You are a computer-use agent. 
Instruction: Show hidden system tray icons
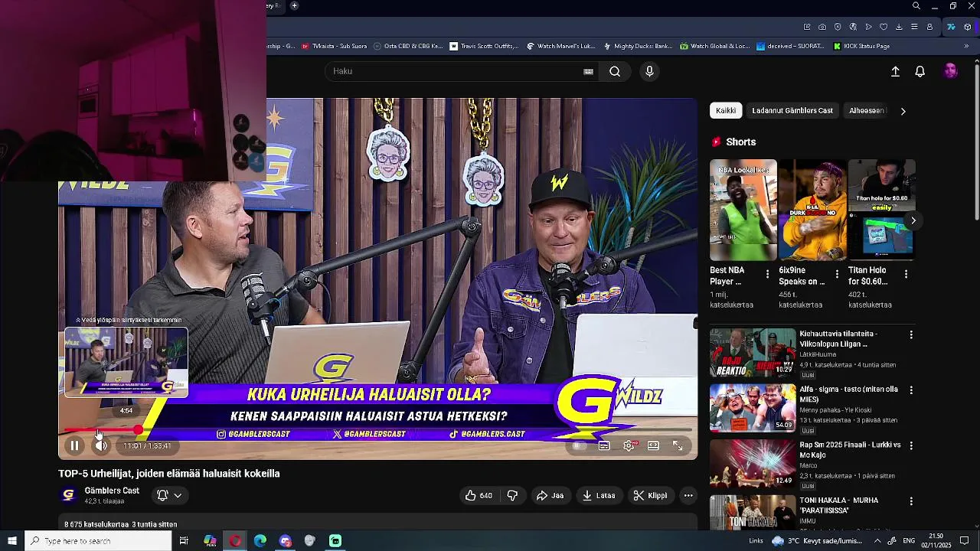coord(877,541)
